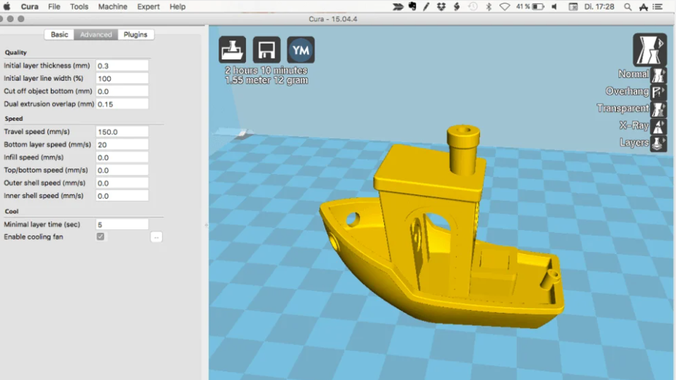Open cooling fan extra settings button
The image size is (676, 380).
pos(156,237)
